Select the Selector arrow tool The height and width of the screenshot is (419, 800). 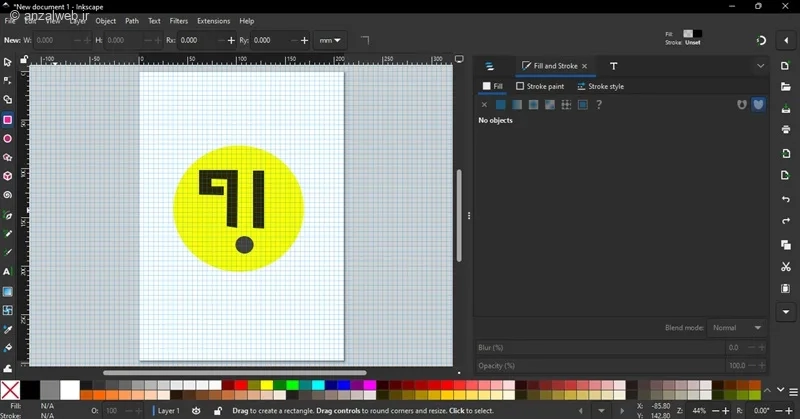pos(8,62)
